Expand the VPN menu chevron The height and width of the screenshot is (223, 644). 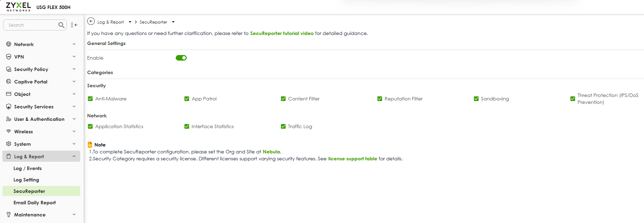[x=74, y=57]
